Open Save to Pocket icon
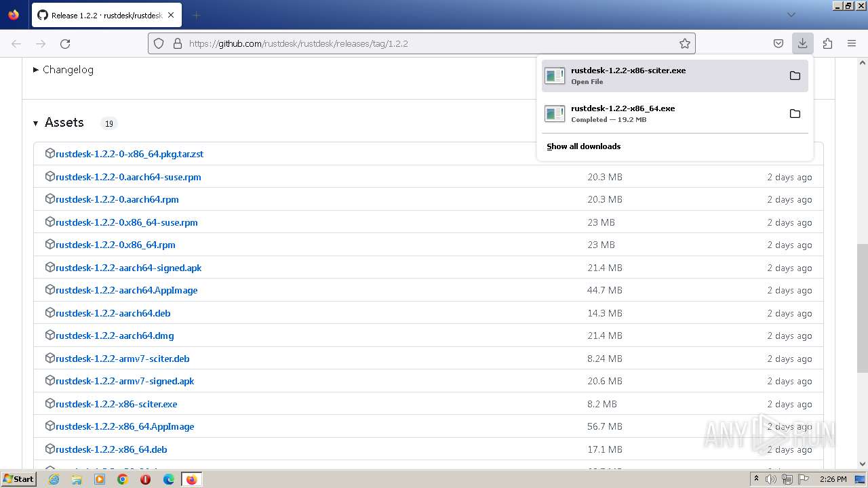 point(778,43)
